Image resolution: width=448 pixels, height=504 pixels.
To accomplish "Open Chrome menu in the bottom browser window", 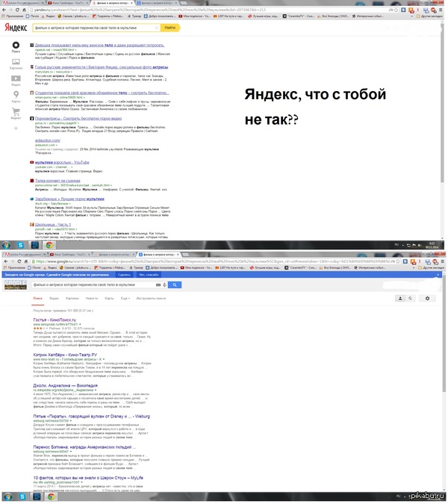I will (x=443, y=261).
